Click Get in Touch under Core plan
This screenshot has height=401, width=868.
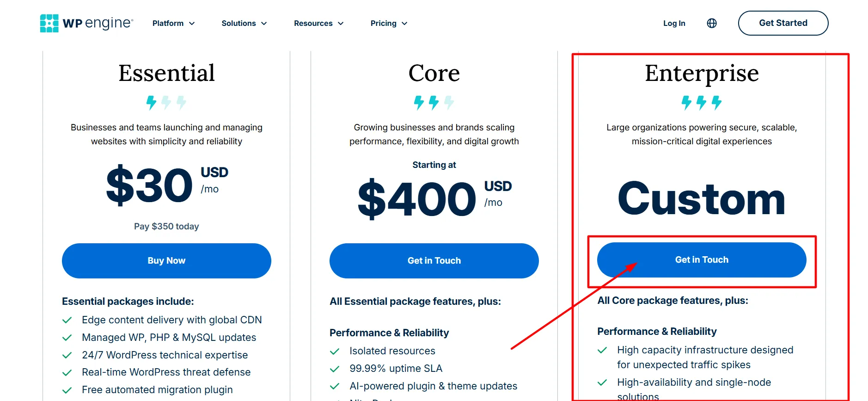(434, 261)
